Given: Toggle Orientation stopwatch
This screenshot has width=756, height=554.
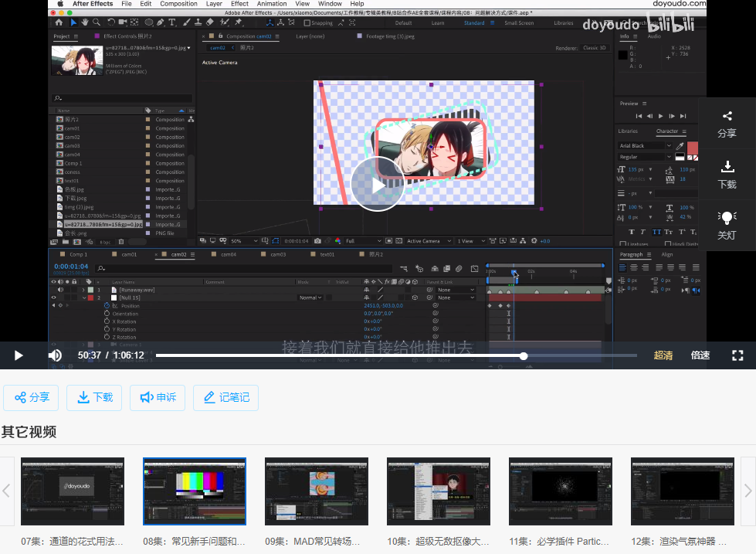Looking at the screenshot, I should point(107,314).
